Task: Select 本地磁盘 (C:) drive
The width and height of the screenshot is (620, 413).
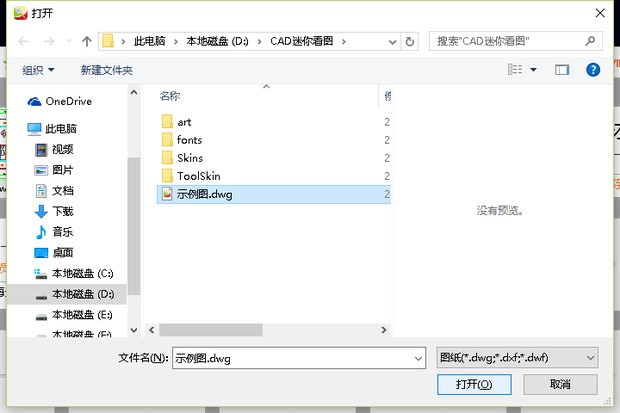Action: (x=82, y=273)
